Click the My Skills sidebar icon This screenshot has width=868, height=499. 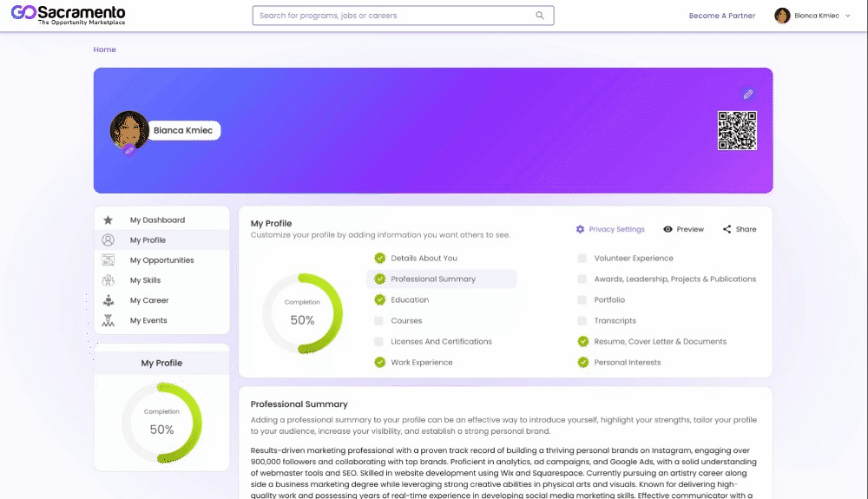click(x=108, y=280)
